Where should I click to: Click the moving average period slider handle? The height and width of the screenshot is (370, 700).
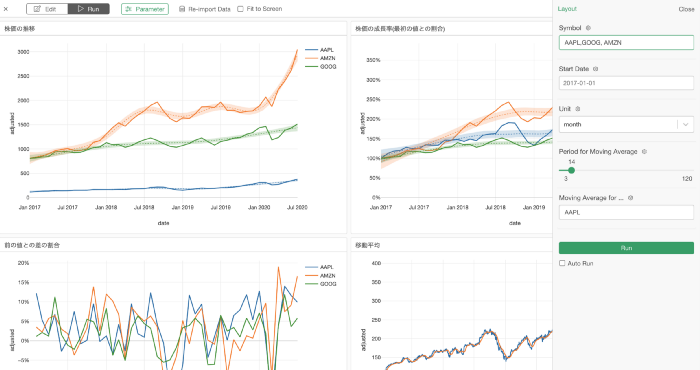[571, 170]
